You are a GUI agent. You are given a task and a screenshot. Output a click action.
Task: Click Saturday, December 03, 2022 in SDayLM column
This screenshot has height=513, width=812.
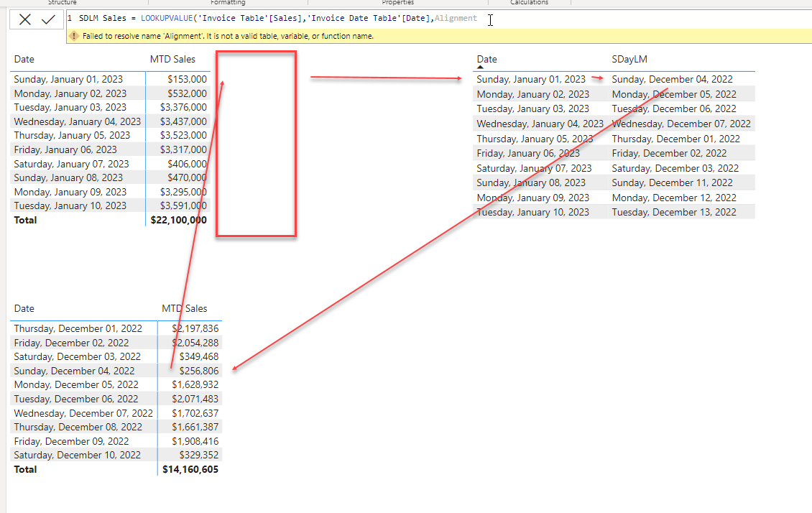pos(675,168)
